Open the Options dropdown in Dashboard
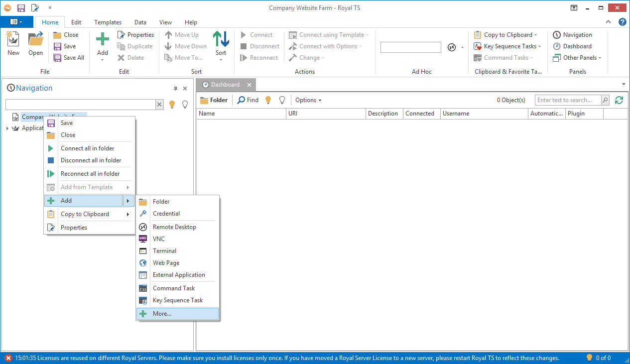 tap(308, 100)
